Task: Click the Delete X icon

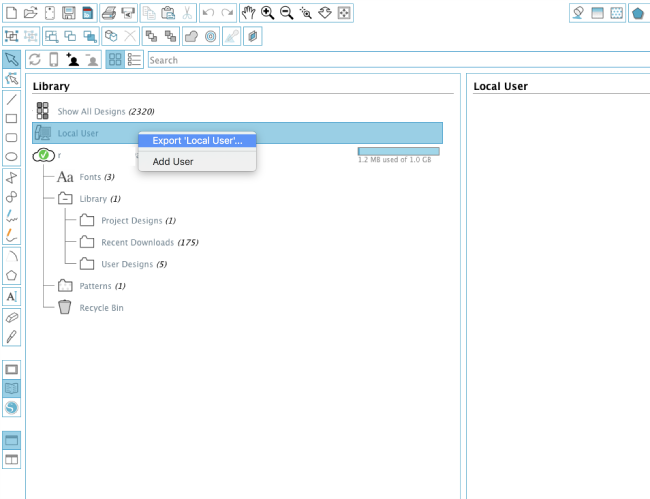Action: coord(130,36)
